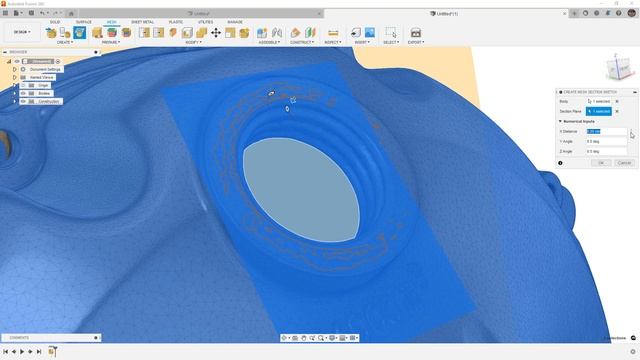
Task: Click the timeline settings gear icon
Action: [x=633, y=351]
